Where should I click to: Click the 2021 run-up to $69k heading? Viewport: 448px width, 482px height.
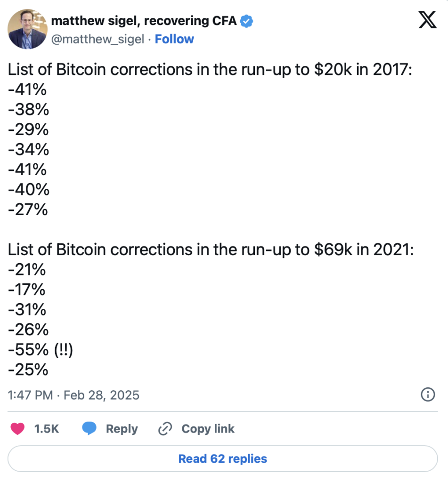click(211, 250)
